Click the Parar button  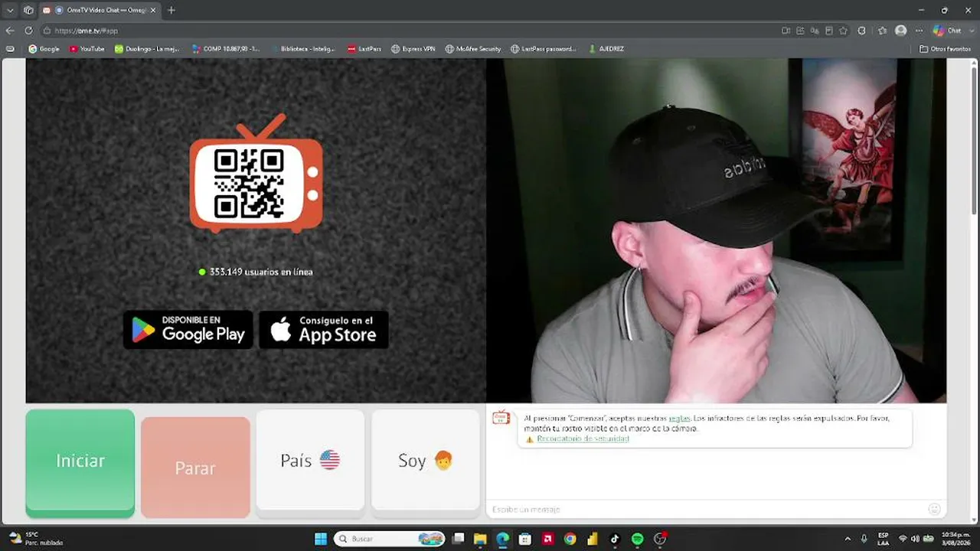[195, 467]
